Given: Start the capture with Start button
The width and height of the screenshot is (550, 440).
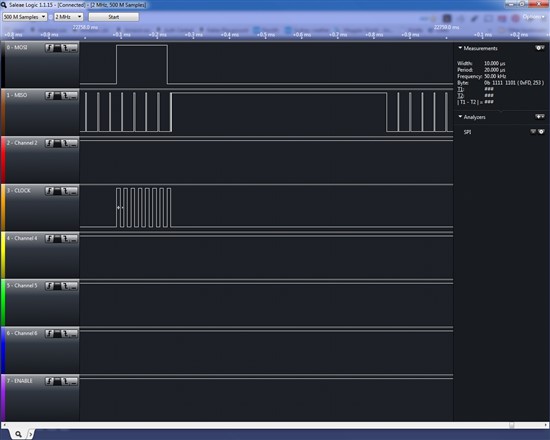Looking at the screenshot, I should [114, 17].
